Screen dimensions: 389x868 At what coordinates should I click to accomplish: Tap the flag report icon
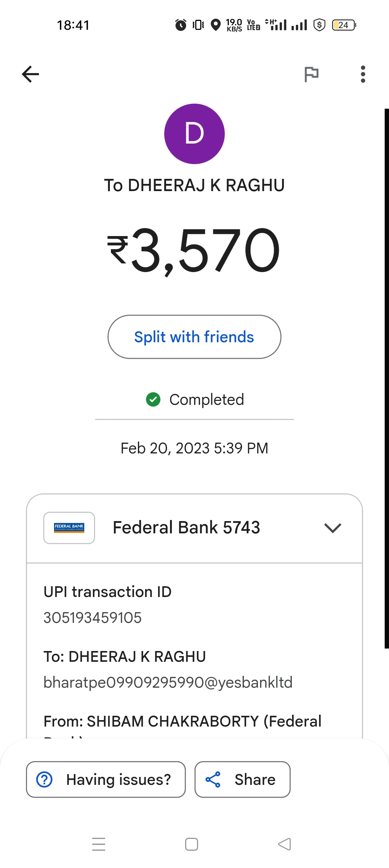pyautogui.click(x=312, y=74)
